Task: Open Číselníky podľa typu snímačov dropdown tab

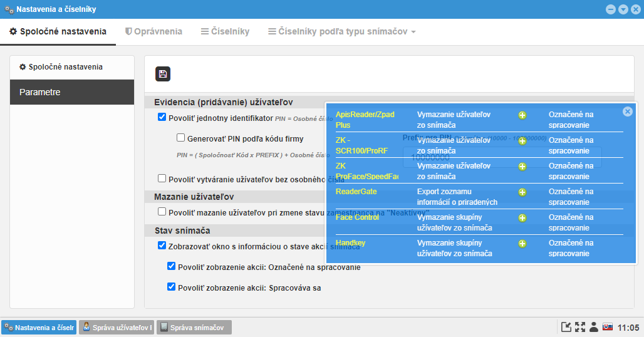Action: (341, 31)
